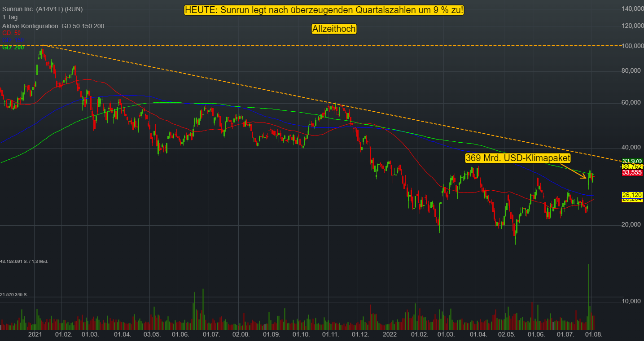Click the tallest green volume spike bar
This screenshot has width=644, height=341.
[588, 297]
